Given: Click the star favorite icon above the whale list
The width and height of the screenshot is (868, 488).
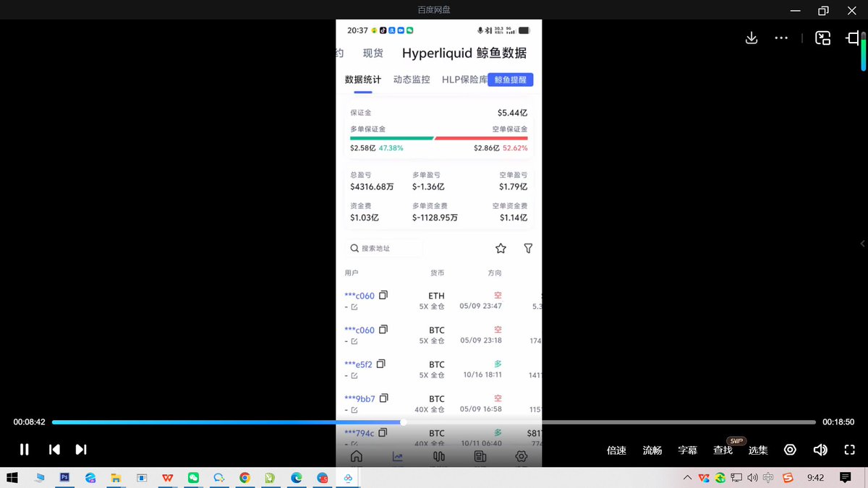Looking at the screenshot, I should [x=501, y=248].
